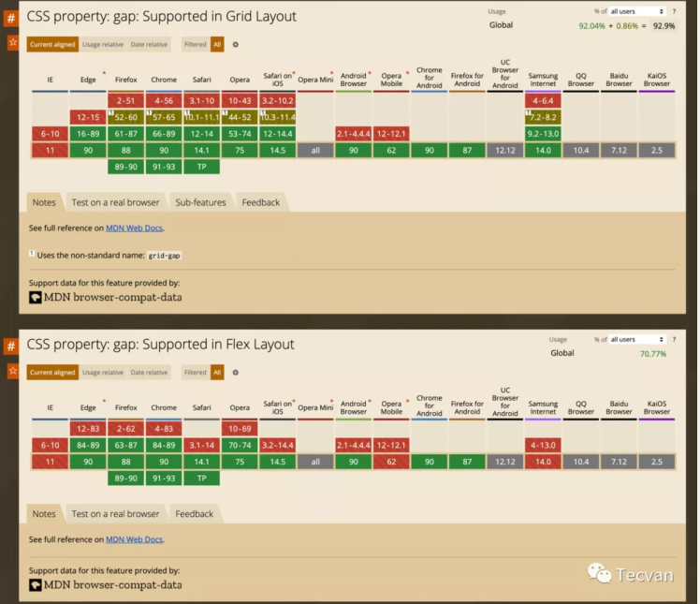Viewport: 700px width, 604px height.
Task: Open MDN Web Docs link in Grid notes
Action: [134, 228]
